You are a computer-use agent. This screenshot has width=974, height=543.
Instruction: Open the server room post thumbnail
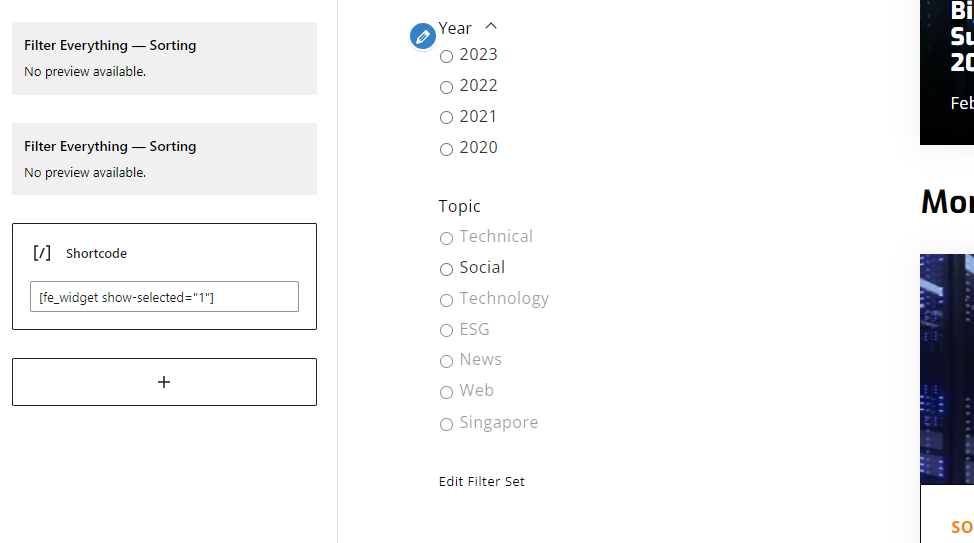(x=947, y=369)
